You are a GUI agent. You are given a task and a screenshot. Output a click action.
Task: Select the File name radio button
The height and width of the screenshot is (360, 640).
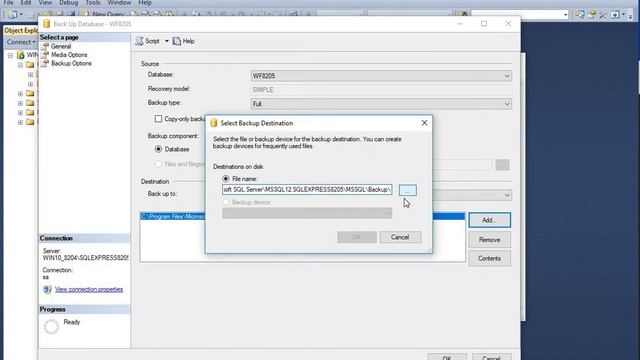226,179
